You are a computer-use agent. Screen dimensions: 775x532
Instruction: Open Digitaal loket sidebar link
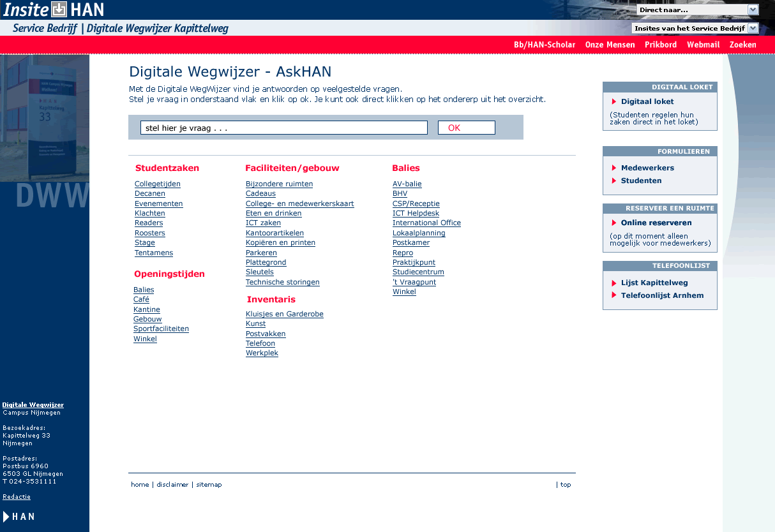(x=647, y=101)
